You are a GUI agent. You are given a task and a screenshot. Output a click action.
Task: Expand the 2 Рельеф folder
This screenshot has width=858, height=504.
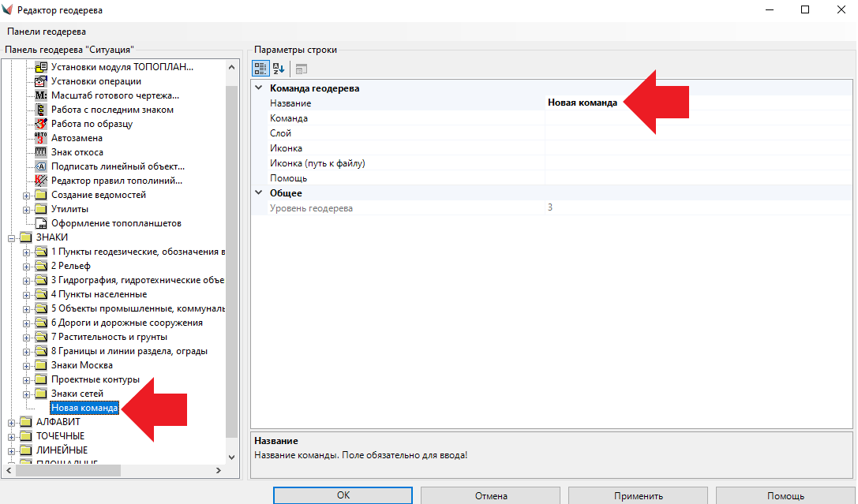point(27,266)
